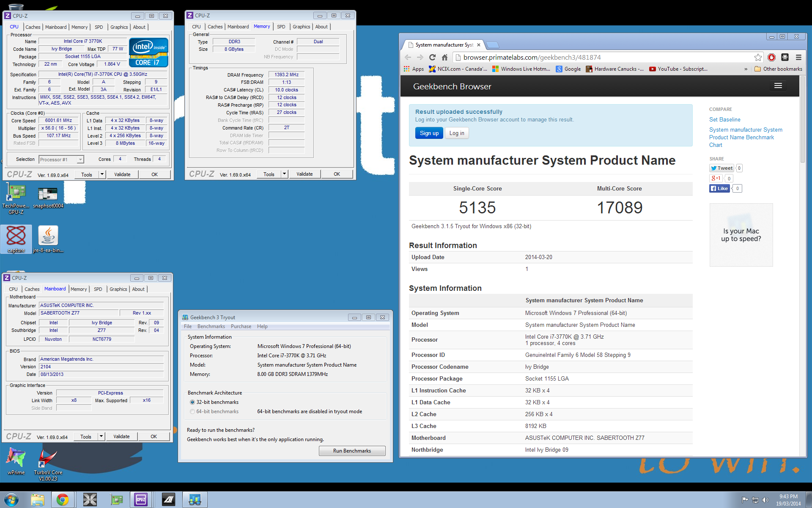Click the network icon in system tray
This screenshot has width=812, height=508.
[755, 500]
